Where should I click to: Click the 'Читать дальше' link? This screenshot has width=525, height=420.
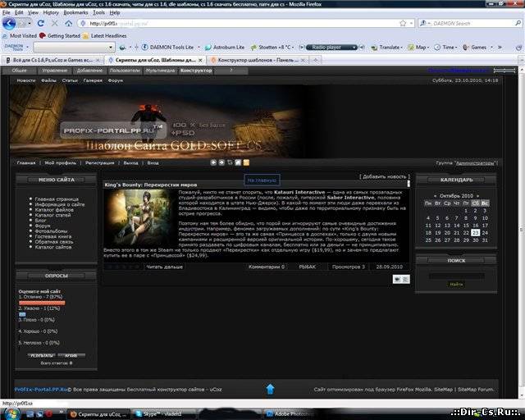point(164,267)
